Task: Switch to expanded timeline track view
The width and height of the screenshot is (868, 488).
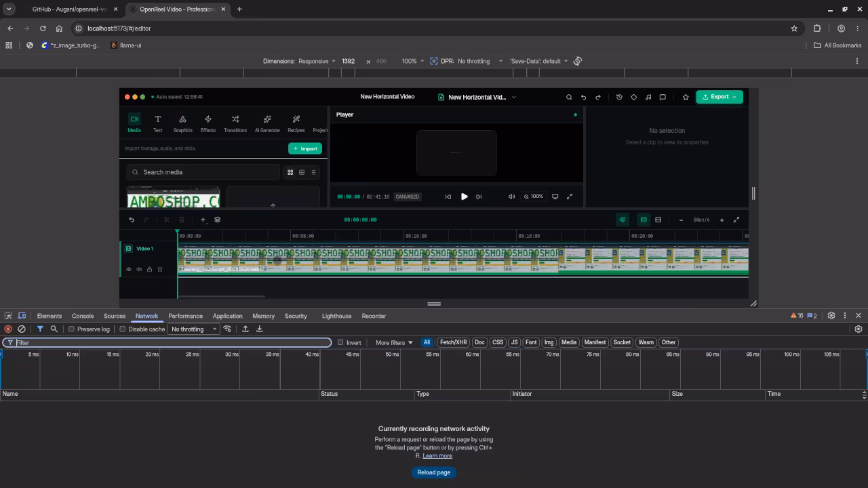Action: [x=644, y=220]
